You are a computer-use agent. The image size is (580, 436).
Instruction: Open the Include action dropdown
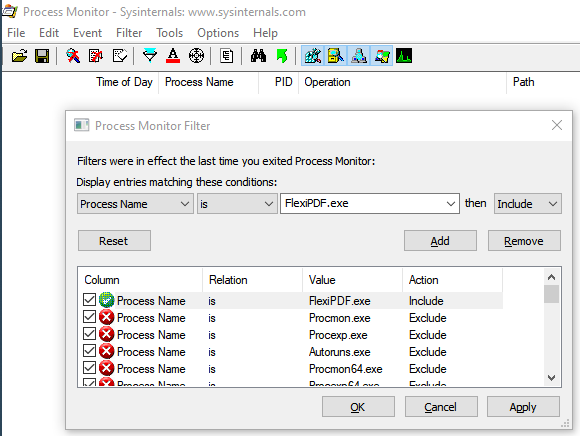pos(527,204)
